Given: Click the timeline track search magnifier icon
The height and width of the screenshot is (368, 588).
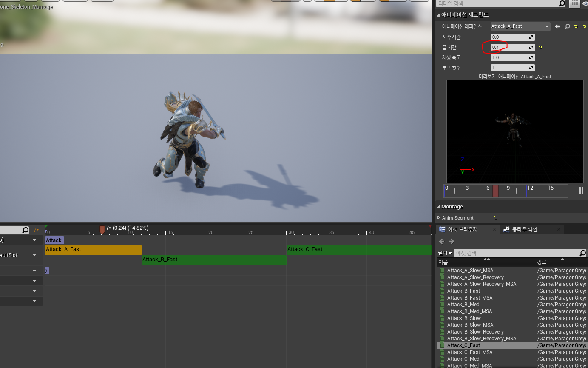Looking at the screenshot, I should pos(25,230).
